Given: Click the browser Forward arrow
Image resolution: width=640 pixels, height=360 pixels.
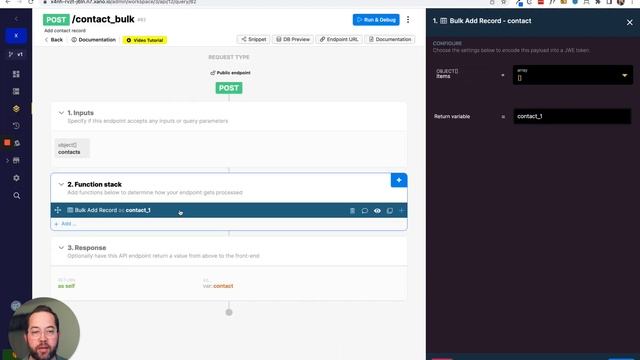Looking at the screenshot, I should 19,2.
